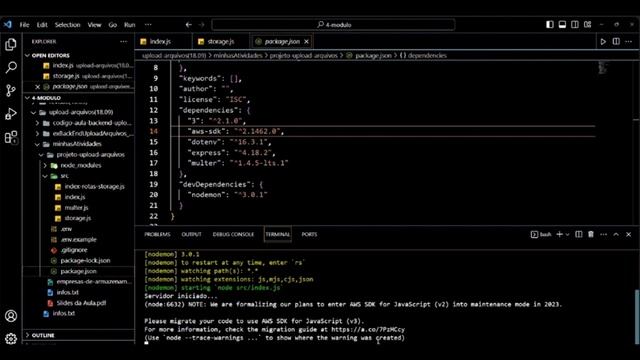Open the Edit menu
640x360 pixels.
point(42,25)
